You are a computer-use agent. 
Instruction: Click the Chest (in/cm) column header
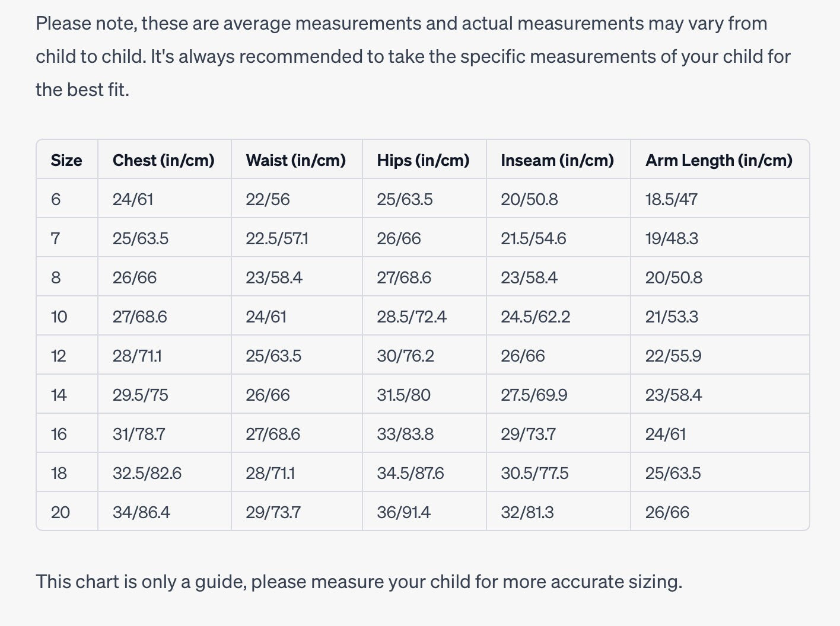pos(164,160)
